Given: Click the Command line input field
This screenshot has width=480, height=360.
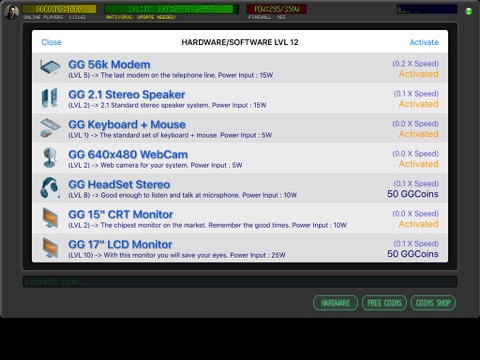Looking at the screenshot, I should point(240,282).
